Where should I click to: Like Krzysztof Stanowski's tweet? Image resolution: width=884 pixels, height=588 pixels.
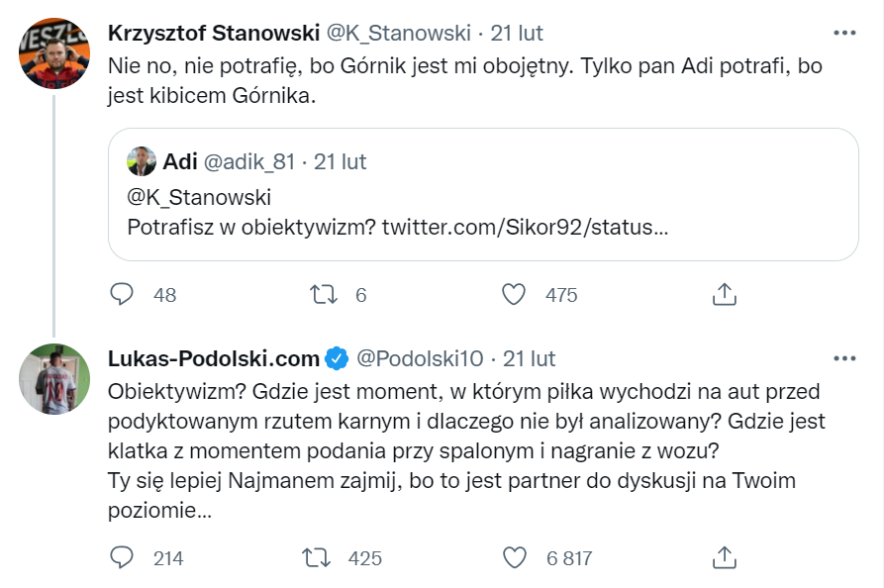point(514,294)
